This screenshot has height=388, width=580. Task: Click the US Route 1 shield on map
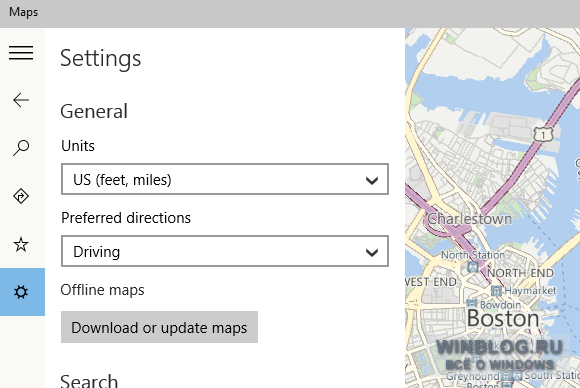(x=543, y=135)
